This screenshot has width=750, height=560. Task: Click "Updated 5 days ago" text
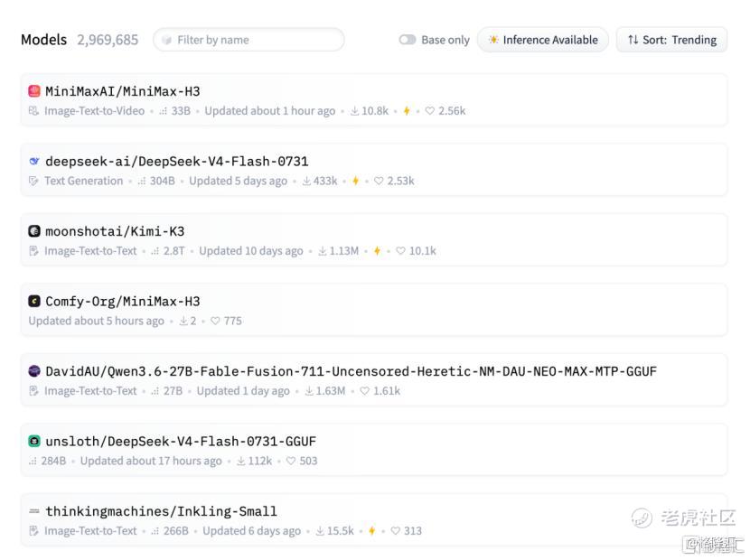click(x=238, y=181)
